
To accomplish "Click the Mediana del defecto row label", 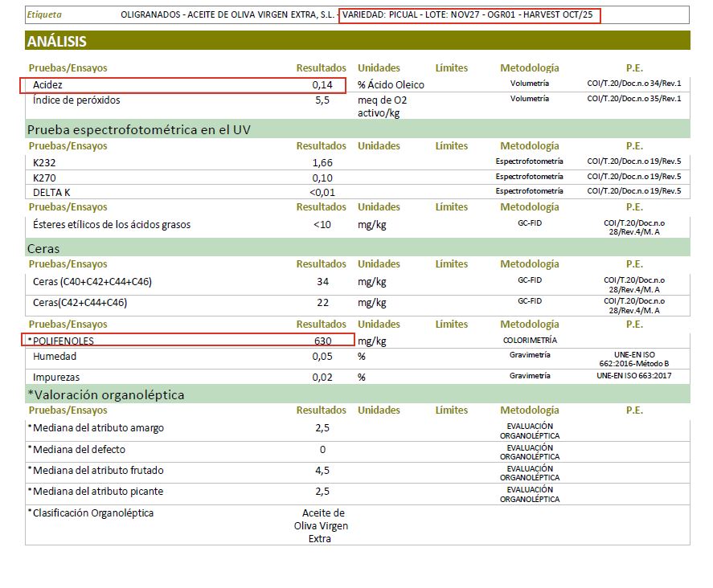I will pos(79,450).
